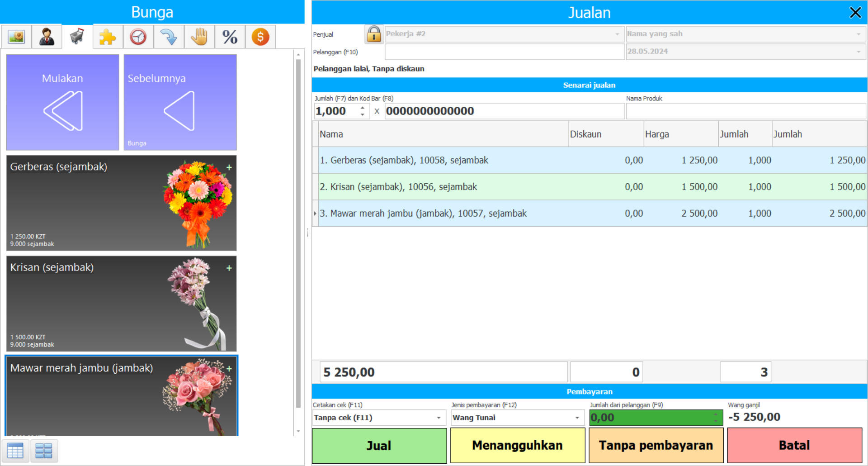
Task: Open the Nama yang sah dropdown
Action: click(x=859, y=33)
